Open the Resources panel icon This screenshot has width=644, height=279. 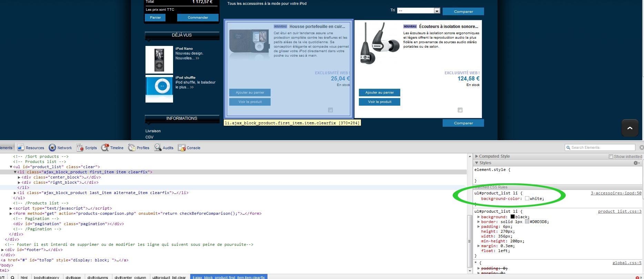pos(21,148)
